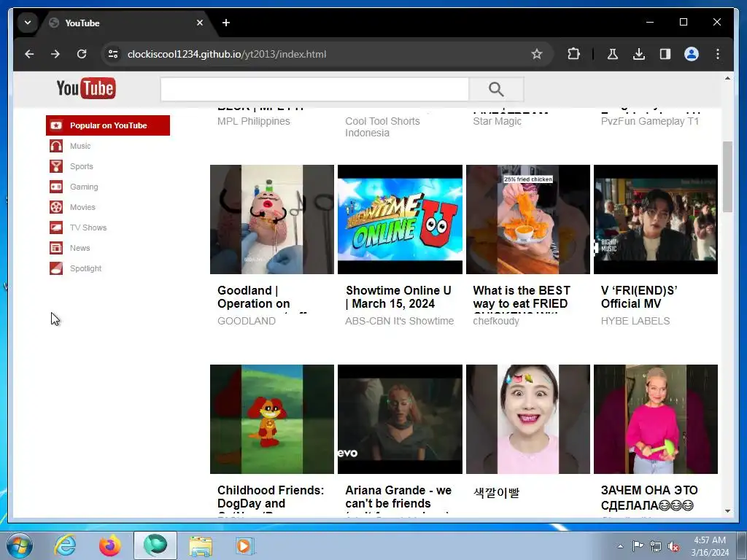Go back with browser back arrow
Screen dimensions: 747x560
[x=29, y=54]
